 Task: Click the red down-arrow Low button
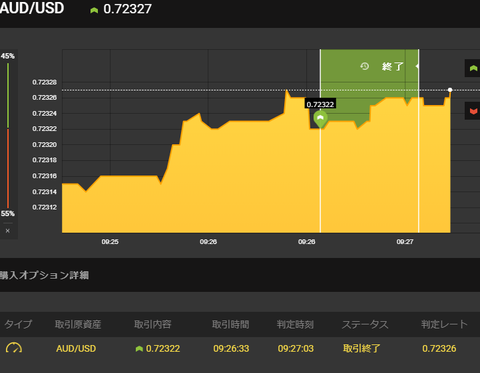pos(473,111)
